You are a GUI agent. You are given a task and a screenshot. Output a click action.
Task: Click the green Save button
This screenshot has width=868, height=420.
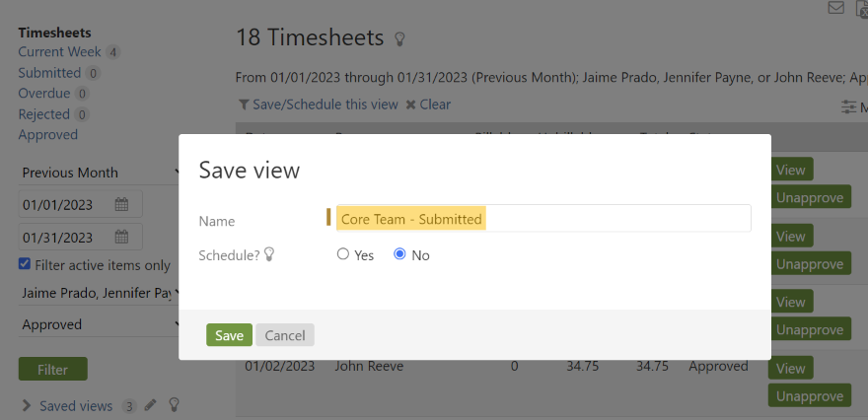[x=229, y=335]
